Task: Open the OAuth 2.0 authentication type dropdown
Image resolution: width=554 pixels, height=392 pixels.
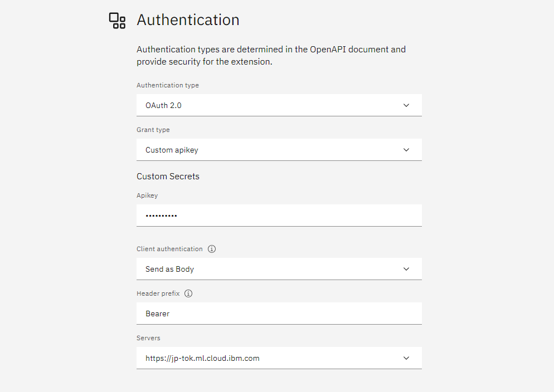Action: coord(279,105)
